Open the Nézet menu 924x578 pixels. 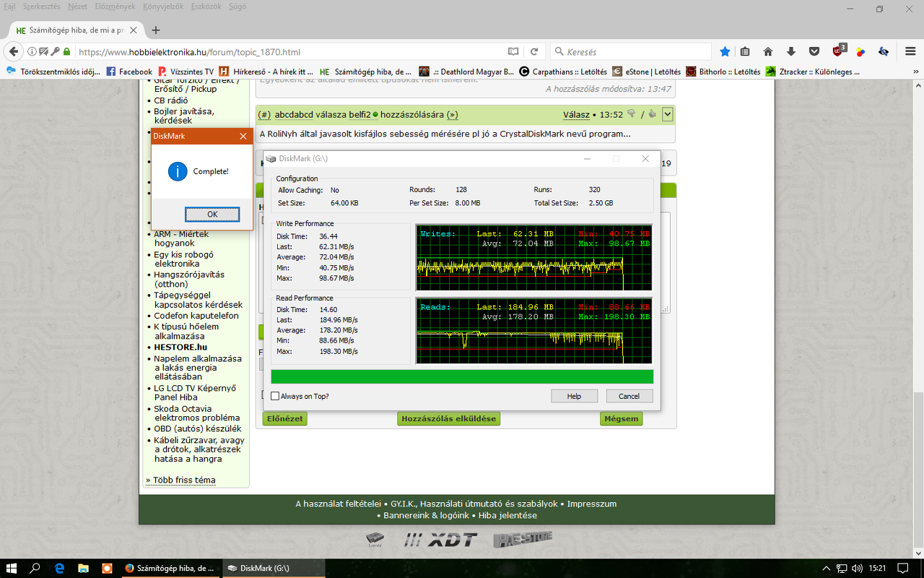[77, 7]
